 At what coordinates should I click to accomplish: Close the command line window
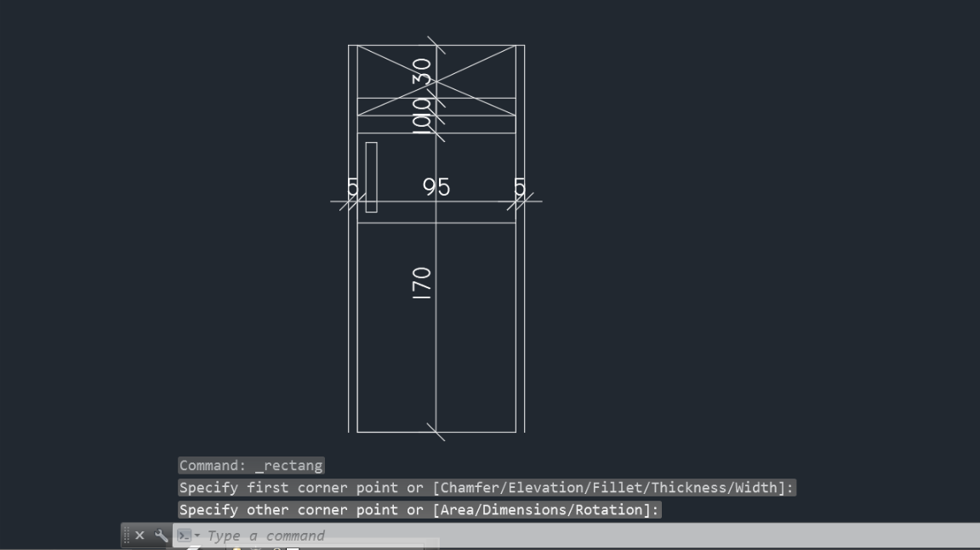point(140,535)
